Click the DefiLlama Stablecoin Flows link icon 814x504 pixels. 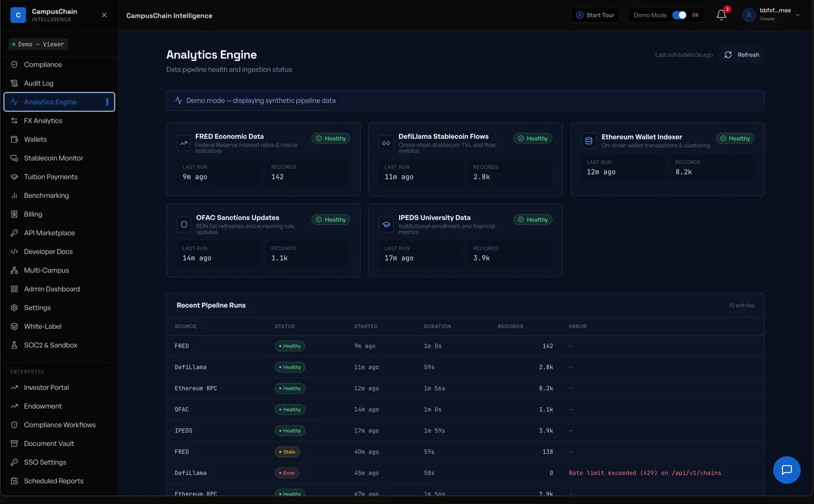[385, 143]
